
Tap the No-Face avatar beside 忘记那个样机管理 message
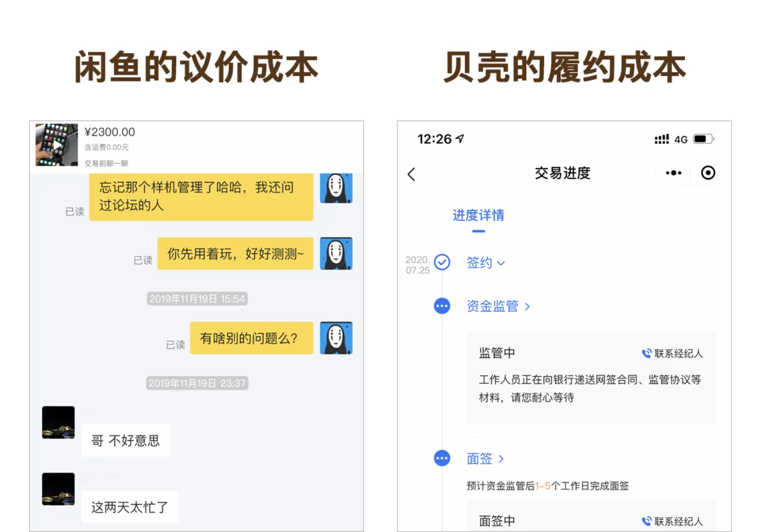pyautogui.click(x=336, y=188)
